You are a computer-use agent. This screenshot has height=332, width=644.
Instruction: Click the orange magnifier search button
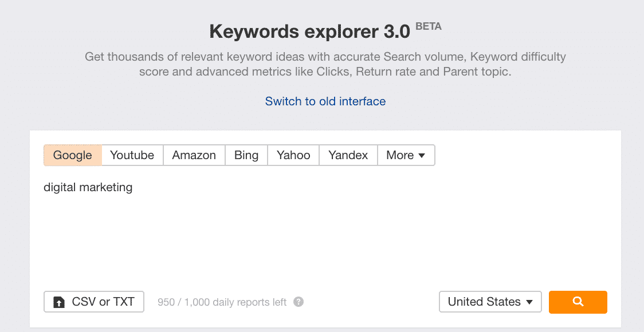pyautogui.click(x=578, y=302)
